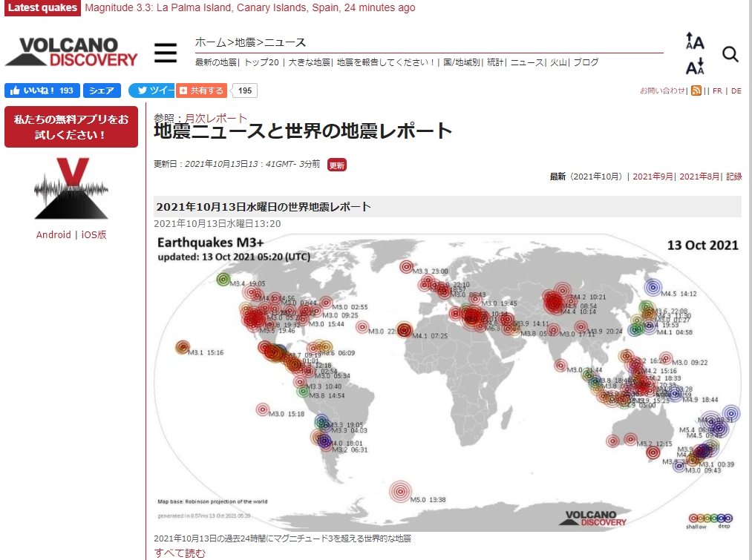The width and height of the screenshot is (752, 560).
Task: Click the Twitter ツイート button
Action: click(152, 90)
